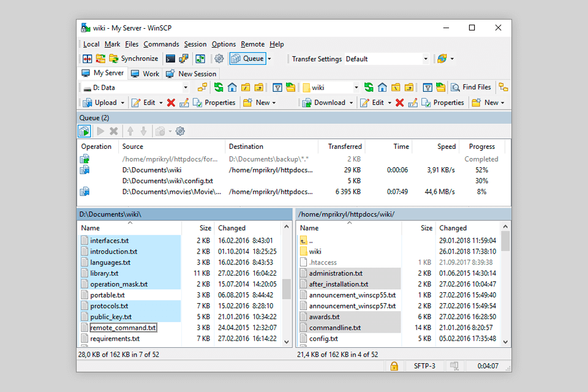
Task: Expand the remote wiki directory dropdown
Action: pyautogui.click(x=355, y=88)
